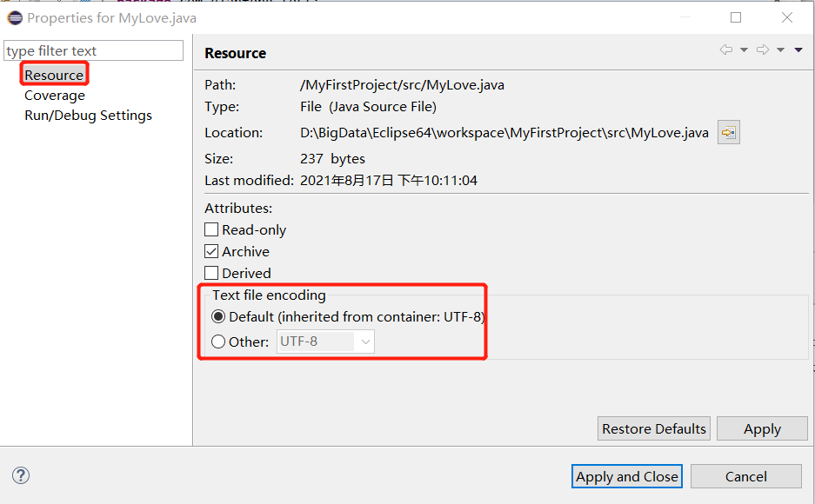Enable the Read-only attribute checkbox
The image size is (815, 504).
pyautogui.click(x=211, y=230)
